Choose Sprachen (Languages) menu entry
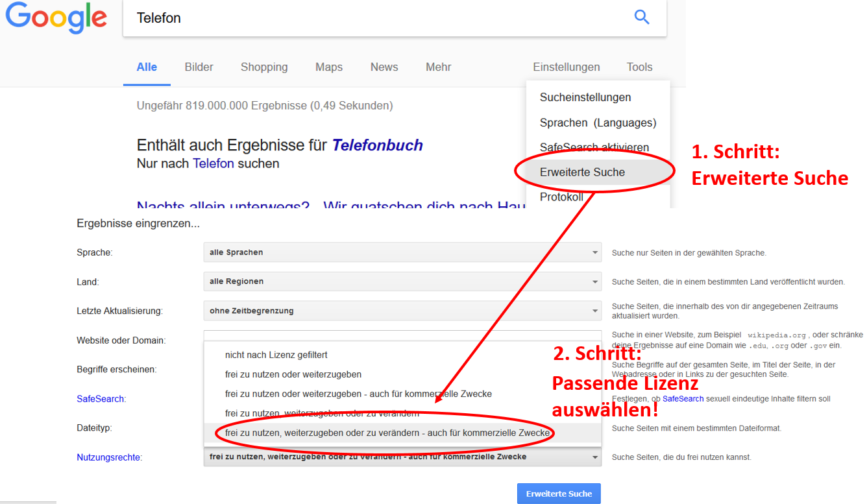The width and height of the screenshot is (867, 504). [598, 123]
